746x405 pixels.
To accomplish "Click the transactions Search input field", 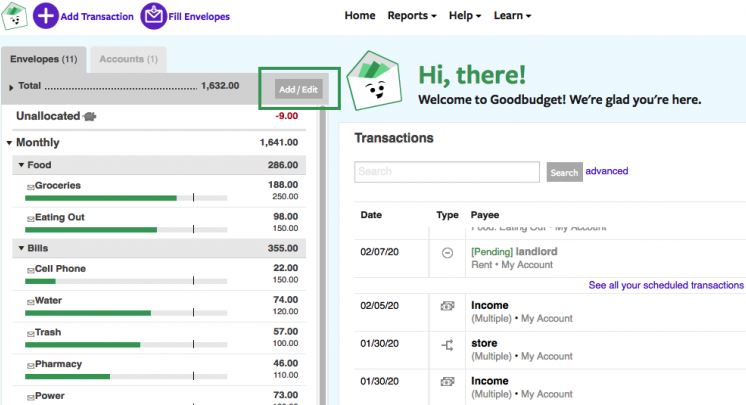I will click(x=447, y=172).
